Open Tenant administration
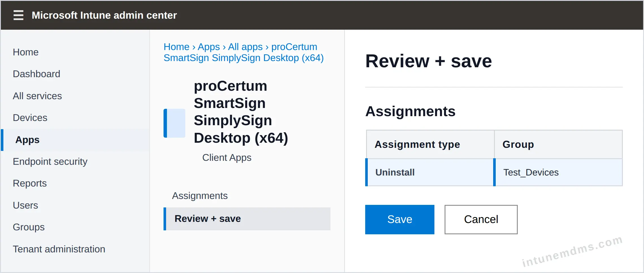 pos(59,249)
